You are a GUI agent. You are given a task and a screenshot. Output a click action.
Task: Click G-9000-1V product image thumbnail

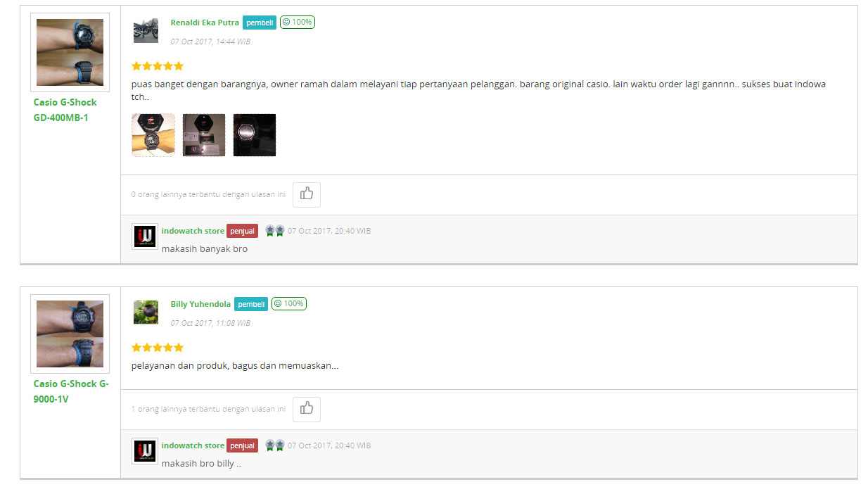70,334
